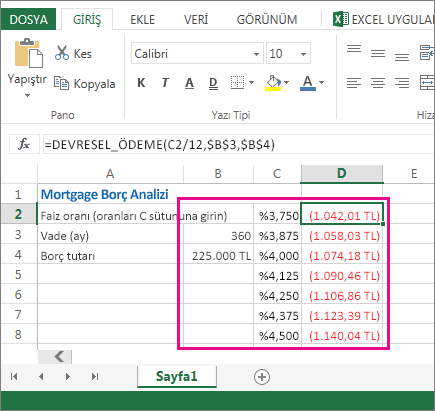This screenshot has height=411, width=435.
Task: Apply the yellow fill color bucket
Action: tap(273, 83)
